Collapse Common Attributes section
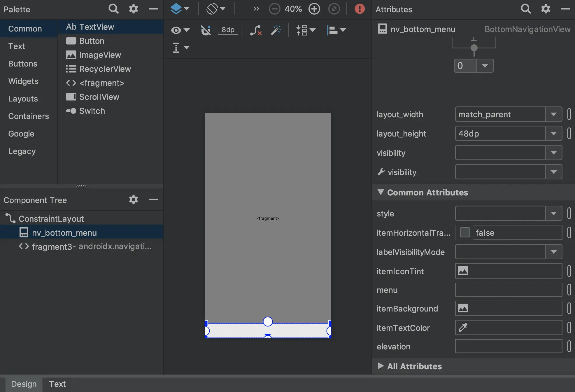This screenshot has height=392, width=575. [381, 192]
